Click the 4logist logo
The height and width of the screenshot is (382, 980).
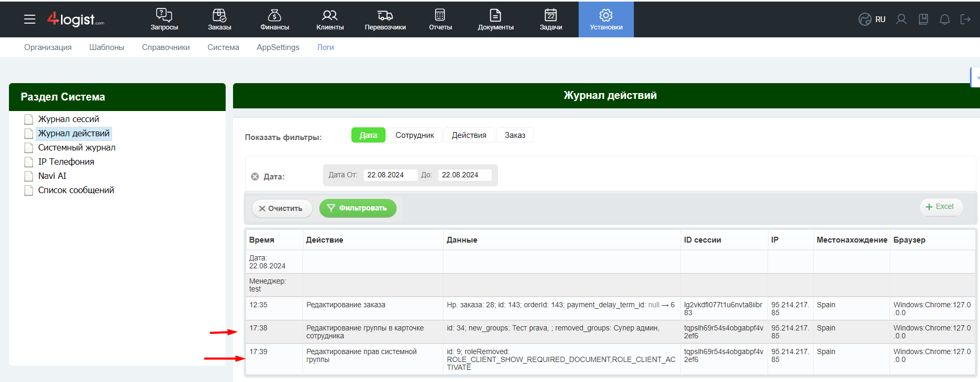pyautogui.click(x=76, y=19)
